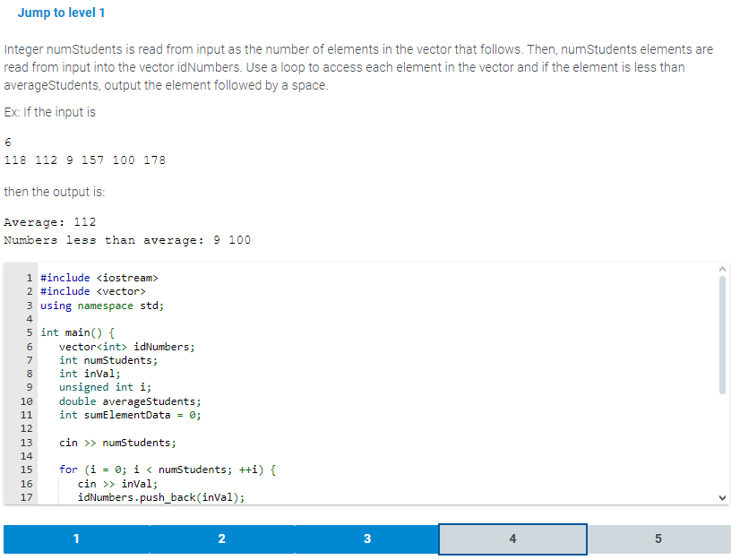
Task: Select level 1 in the progress bar
Action: pos(76,538)
